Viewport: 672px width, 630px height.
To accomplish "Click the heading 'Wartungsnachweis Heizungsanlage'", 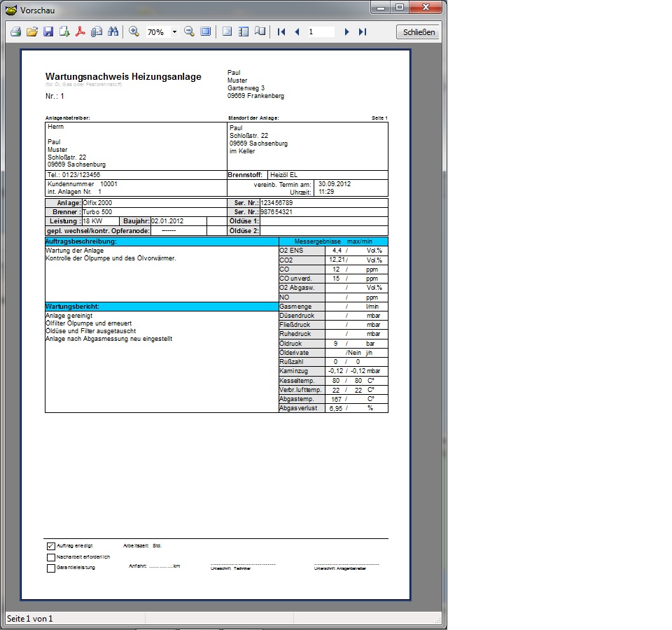I will click(123, 77).
